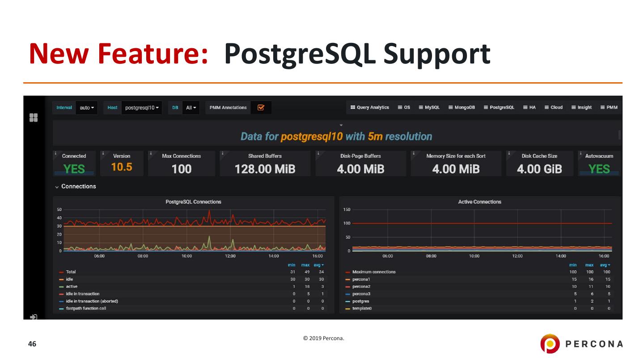
Task: Click the Version value 10.5
Action: [x=122, y=168]
